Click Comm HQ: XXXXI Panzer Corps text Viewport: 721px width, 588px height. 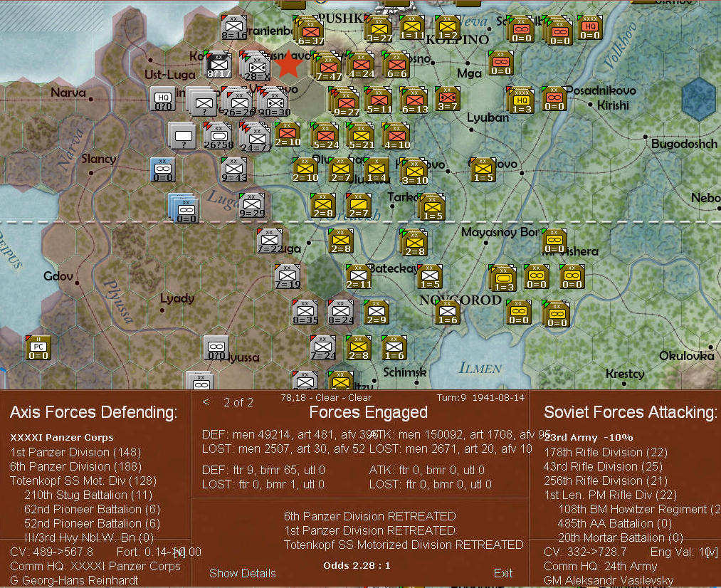coord(95,566)
